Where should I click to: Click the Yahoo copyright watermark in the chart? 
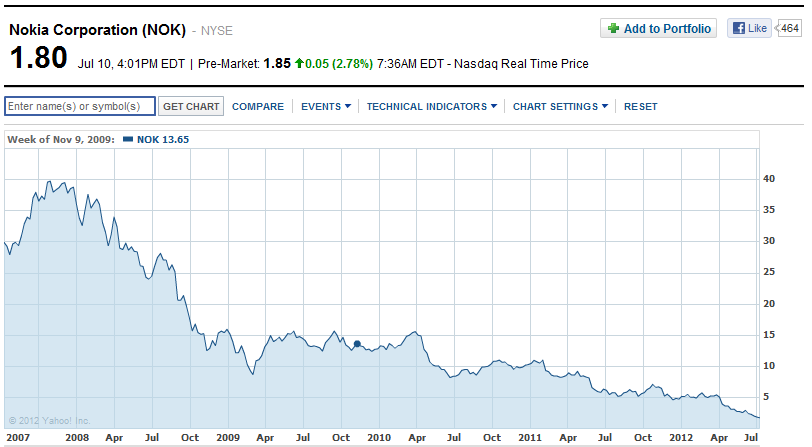click(x=49, y=420)
